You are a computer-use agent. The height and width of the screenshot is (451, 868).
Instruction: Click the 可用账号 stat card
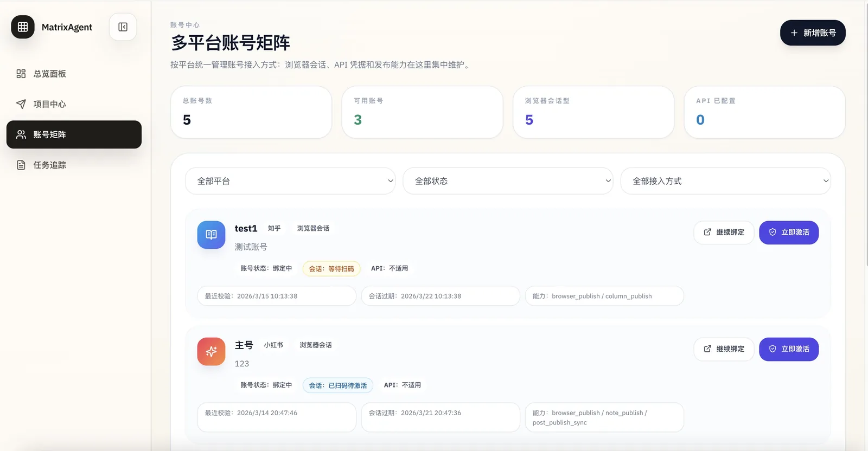point(422,112)
